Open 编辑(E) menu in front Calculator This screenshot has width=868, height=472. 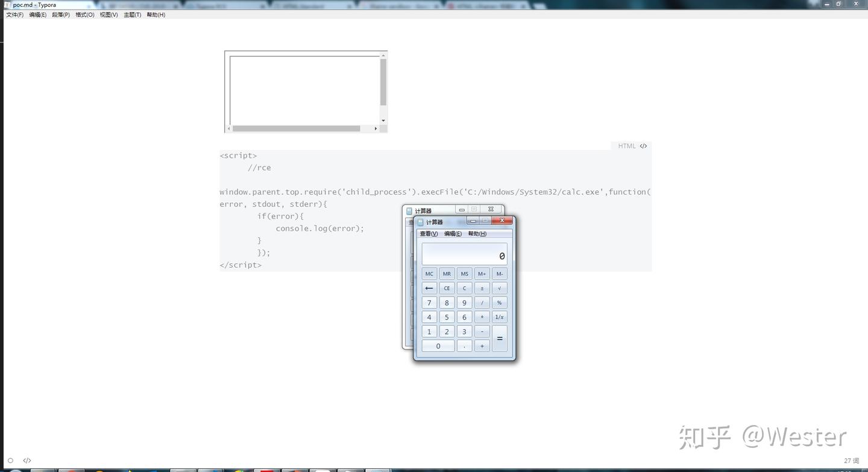pos(453,234)
